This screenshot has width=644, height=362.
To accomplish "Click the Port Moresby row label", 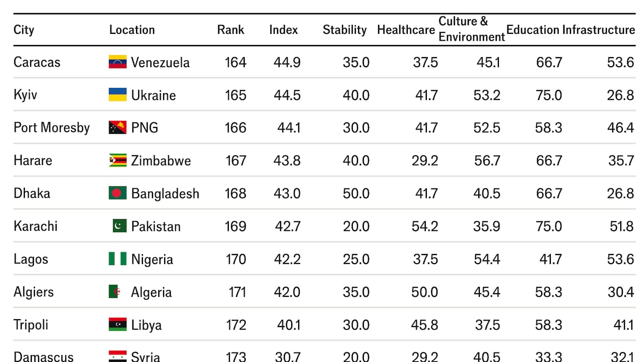I will tap(52, 128).
